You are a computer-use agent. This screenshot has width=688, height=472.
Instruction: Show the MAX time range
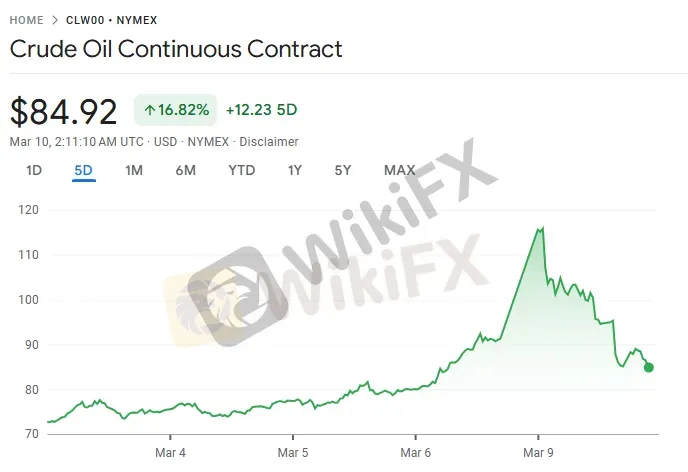click(399, 170)
